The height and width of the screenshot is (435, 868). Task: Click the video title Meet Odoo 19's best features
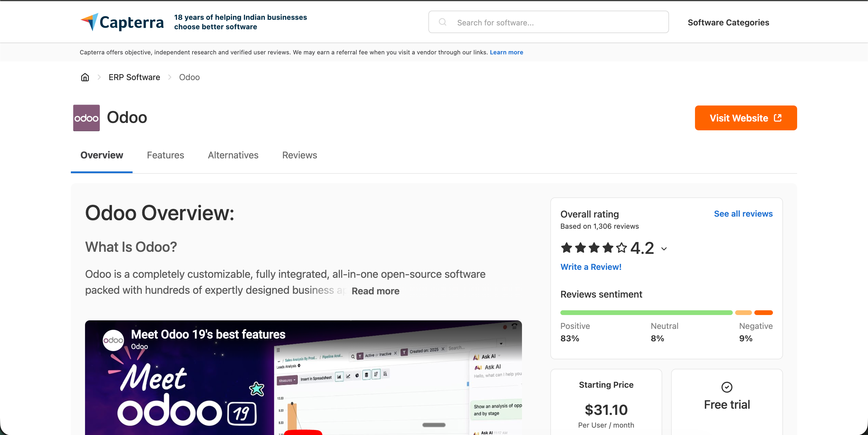[x=208, y=334]
